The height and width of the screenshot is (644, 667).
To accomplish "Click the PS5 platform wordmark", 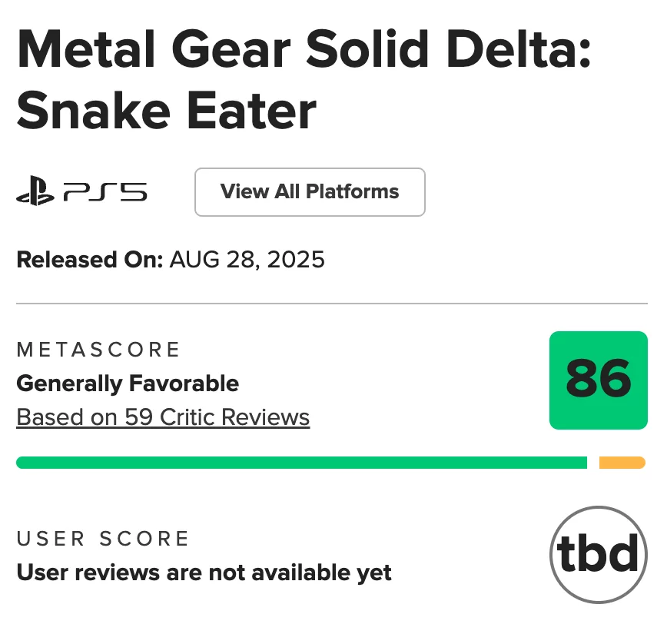I will coord(105,192).
